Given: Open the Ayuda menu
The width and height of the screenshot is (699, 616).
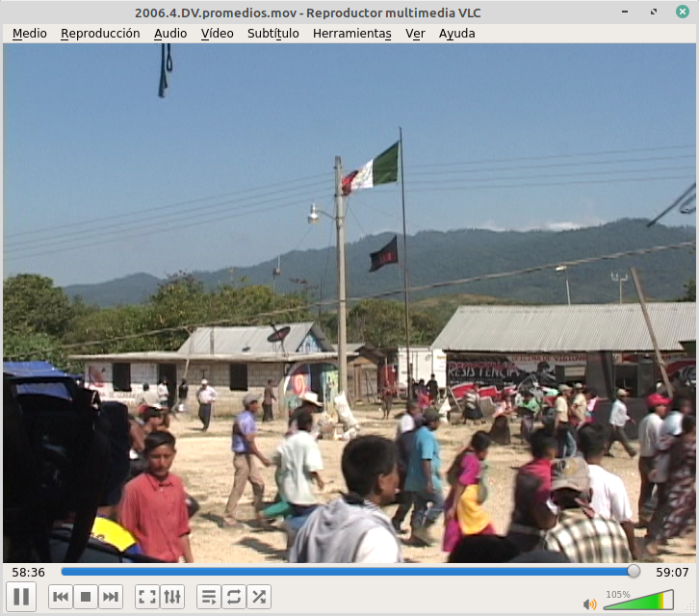Looking at the screenshot, I should pos(457,34).
